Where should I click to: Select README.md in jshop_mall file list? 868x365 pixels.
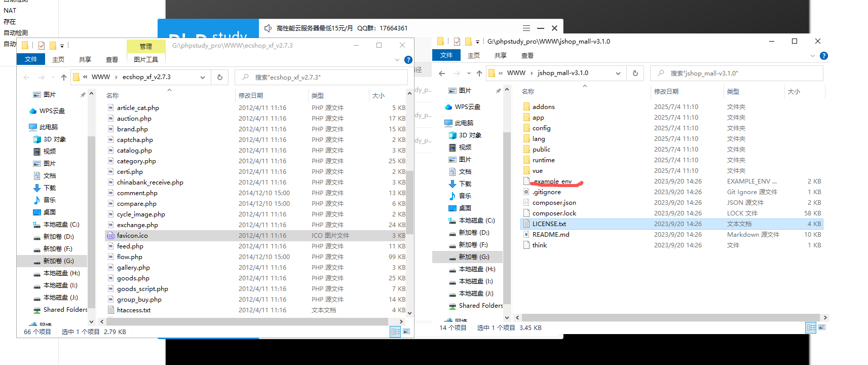[551, 235]
